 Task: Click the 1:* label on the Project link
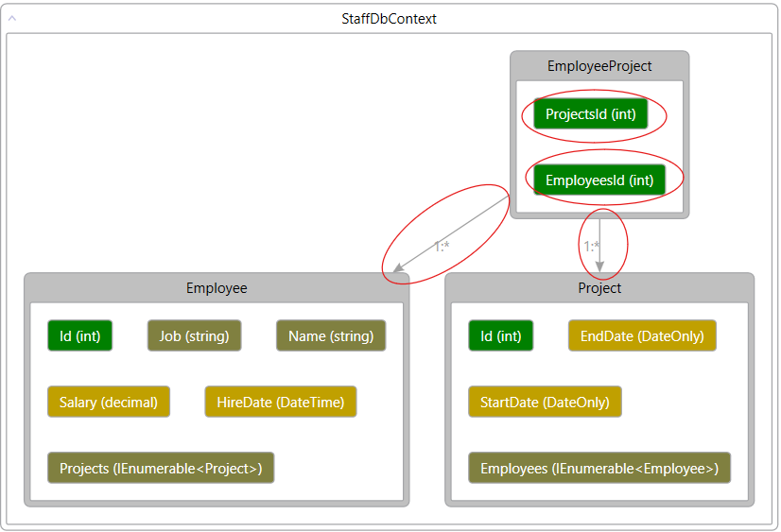coord(591,247)
